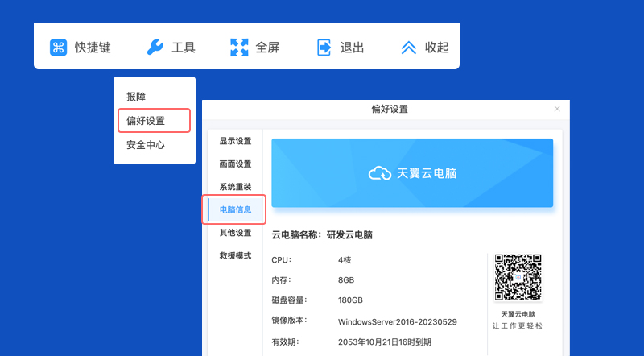
Task: Click the cloud logo in 天翼云电脑 banner
Action: [379, 173]
